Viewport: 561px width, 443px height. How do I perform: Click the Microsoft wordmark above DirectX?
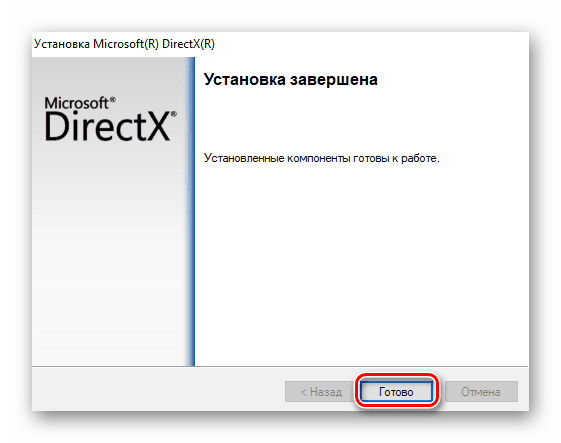pyautogui.click(x=77, y=103)
